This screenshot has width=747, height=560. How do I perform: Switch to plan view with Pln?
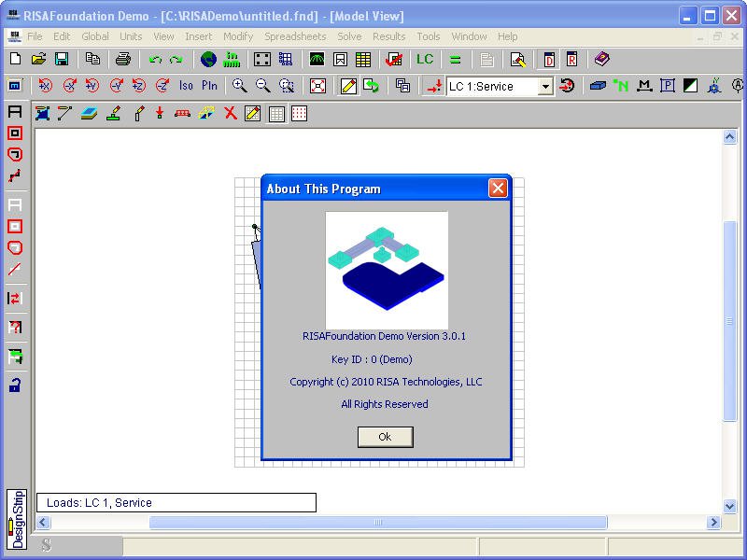click(209, 86)
